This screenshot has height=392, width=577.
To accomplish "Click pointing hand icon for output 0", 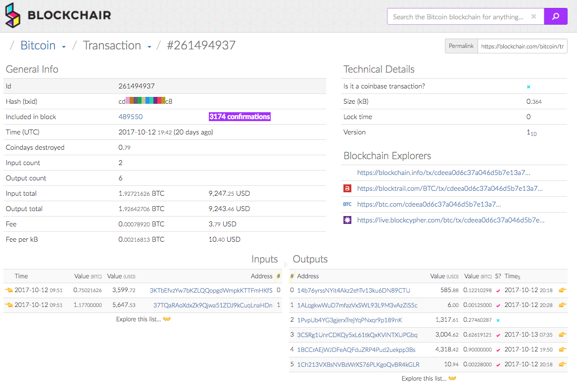I will pos(562,290).
